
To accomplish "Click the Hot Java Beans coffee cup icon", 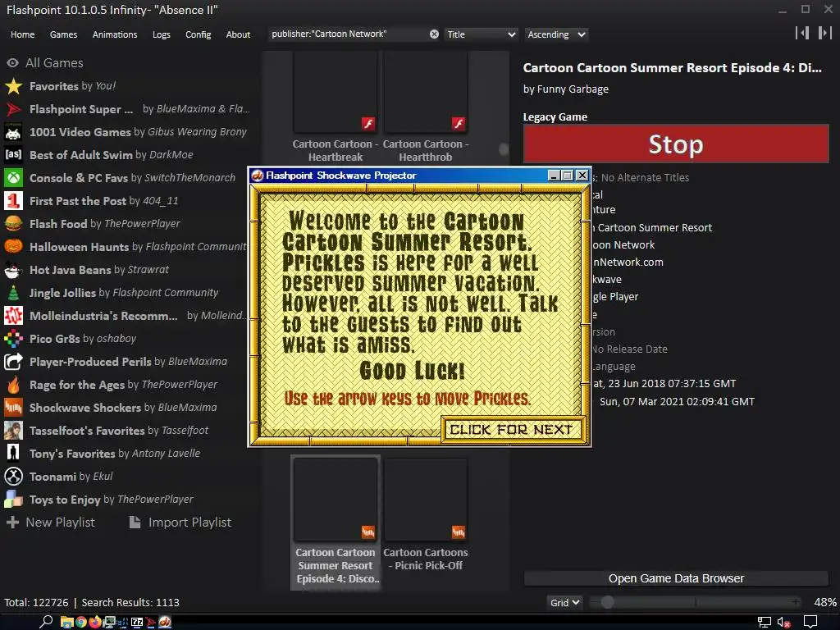I will coord(13,269).
